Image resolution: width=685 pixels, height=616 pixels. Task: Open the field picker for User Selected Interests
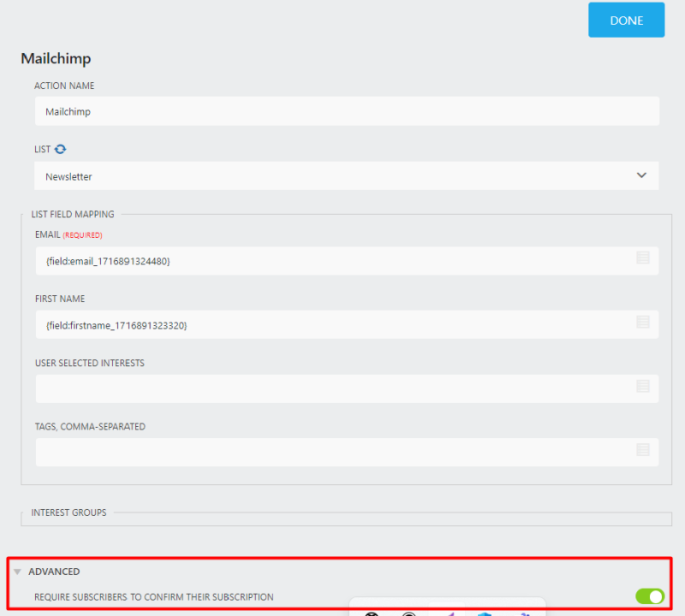(643, 387)
